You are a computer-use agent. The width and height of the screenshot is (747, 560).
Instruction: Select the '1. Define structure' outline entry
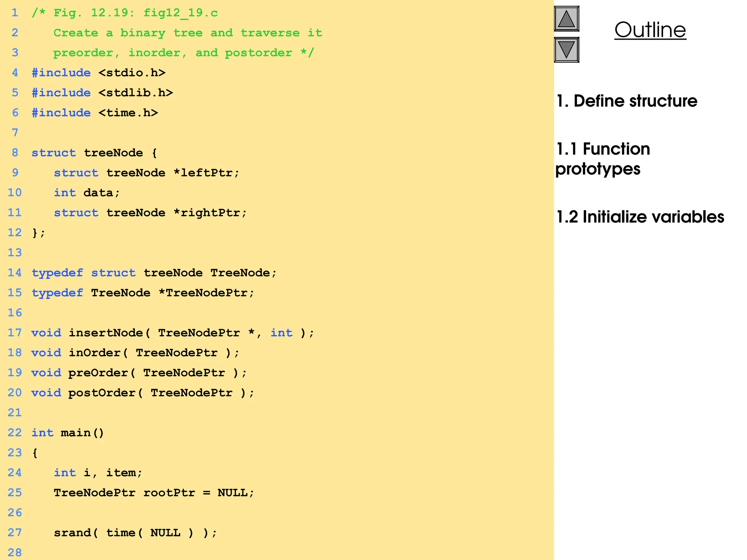pyautogui.click(x=627, y=101)
